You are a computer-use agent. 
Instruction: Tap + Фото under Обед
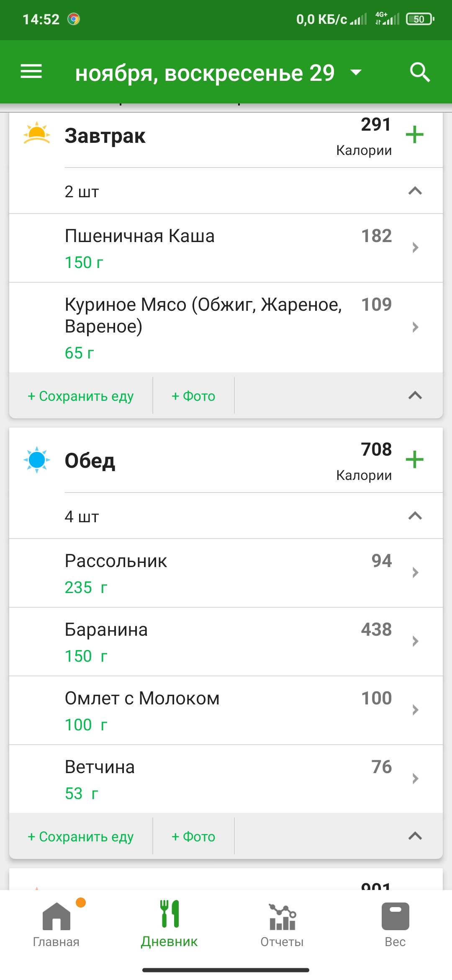(x=193, y=836)
